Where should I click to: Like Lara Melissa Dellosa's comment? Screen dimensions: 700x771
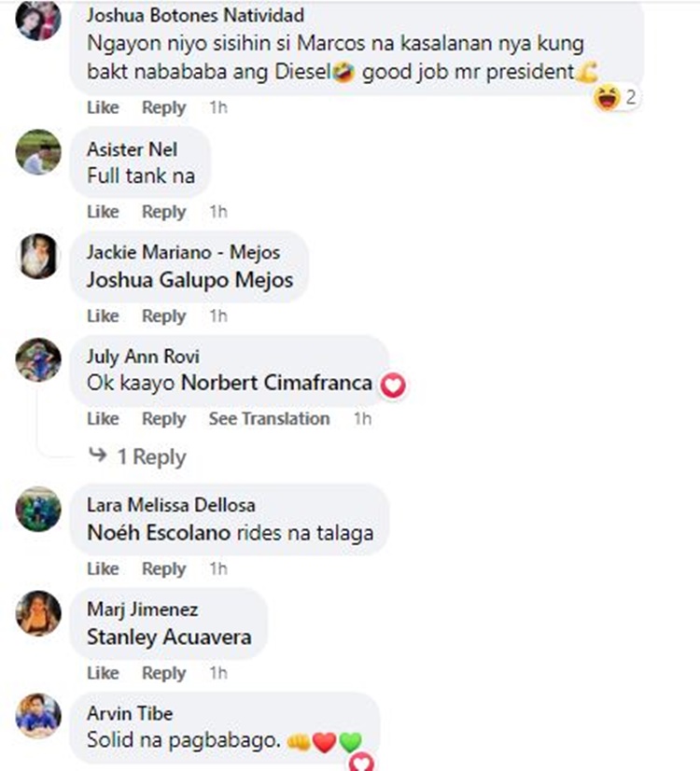(x=103, y=568)
